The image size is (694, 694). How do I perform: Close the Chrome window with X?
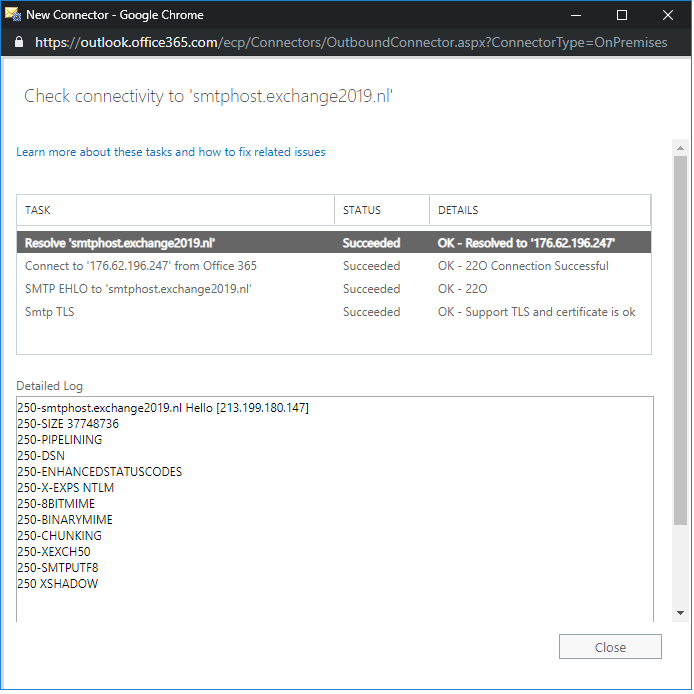click(x=668, y=15)
